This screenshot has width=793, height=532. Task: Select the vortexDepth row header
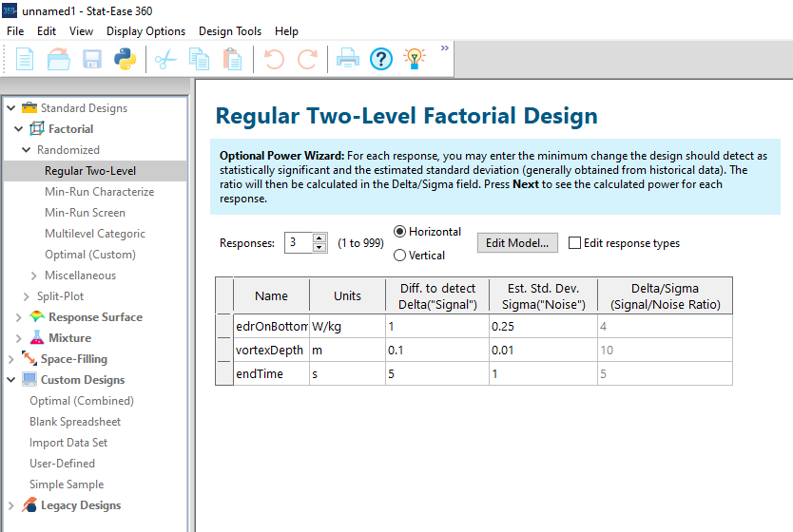224,350
